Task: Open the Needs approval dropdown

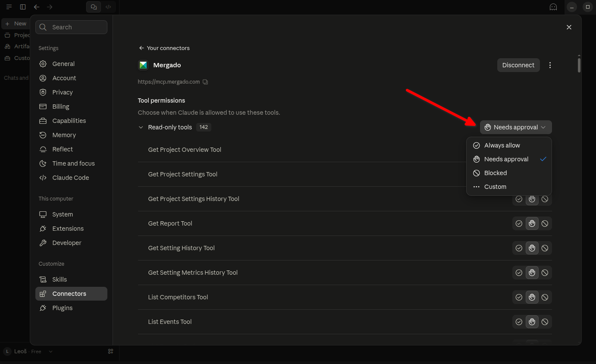Action: [x=516, y=127]
